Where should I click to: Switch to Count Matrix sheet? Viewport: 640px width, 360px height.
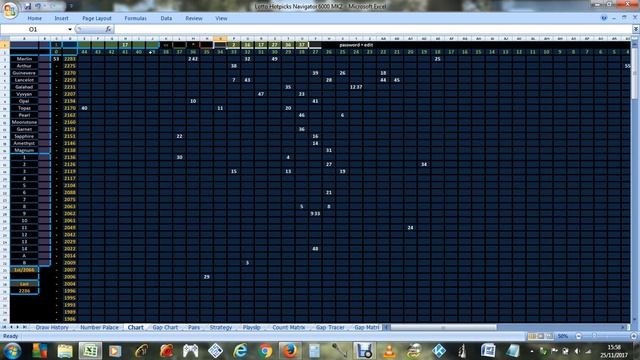click(x=289, y=327)
